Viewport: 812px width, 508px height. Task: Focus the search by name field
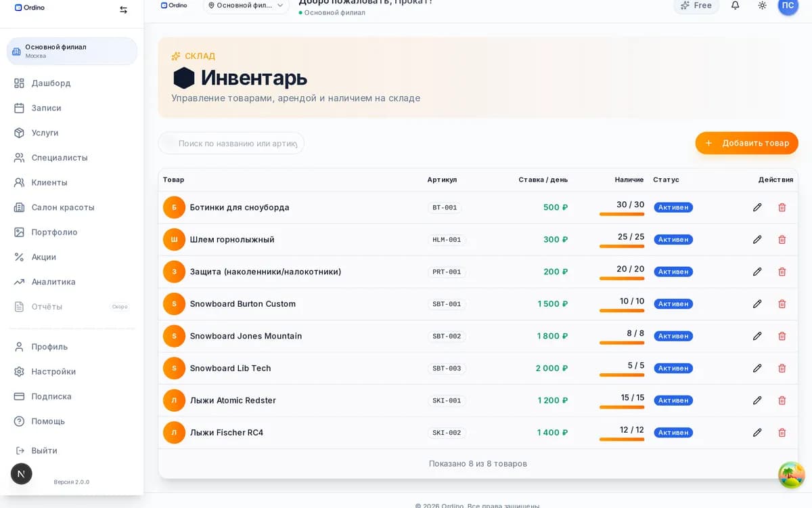(231, 143)
